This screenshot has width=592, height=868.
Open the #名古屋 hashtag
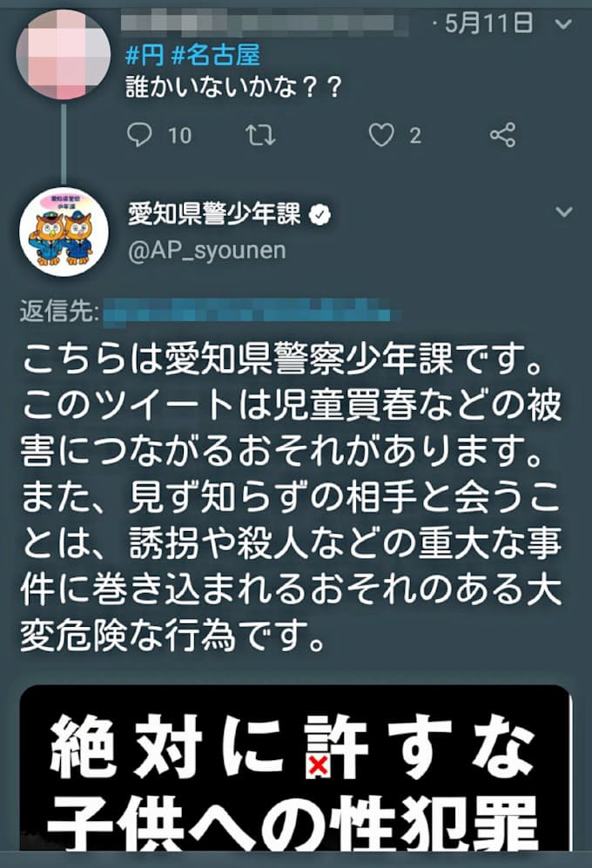pyautogui.click(x=216, y=56)
